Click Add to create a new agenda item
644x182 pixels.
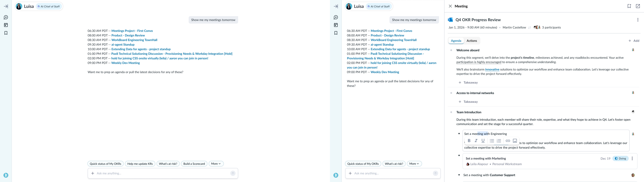point(634,41)
